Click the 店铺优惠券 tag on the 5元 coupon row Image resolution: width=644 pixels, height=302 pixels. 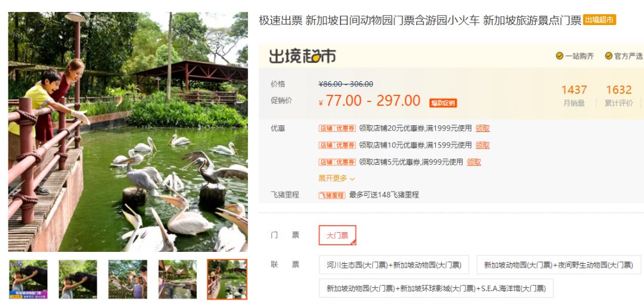pos(337,162)
